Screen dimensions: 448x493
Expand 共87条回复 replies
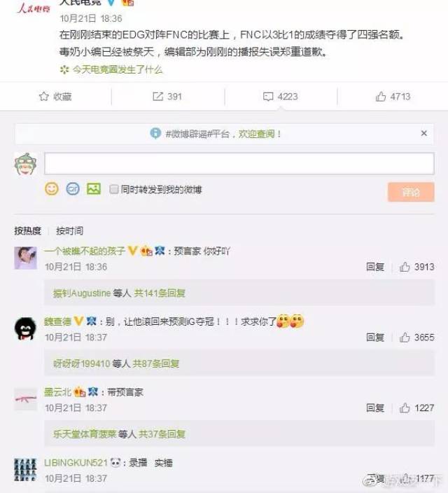tap(156, 363)
